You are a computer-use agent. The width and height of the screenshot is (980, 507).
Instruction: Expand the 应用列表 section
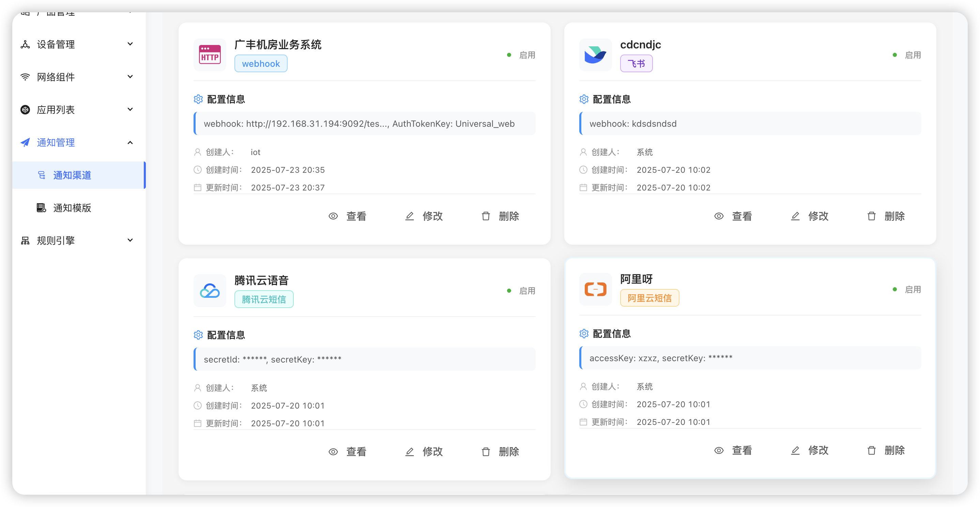tap(130, 109)
